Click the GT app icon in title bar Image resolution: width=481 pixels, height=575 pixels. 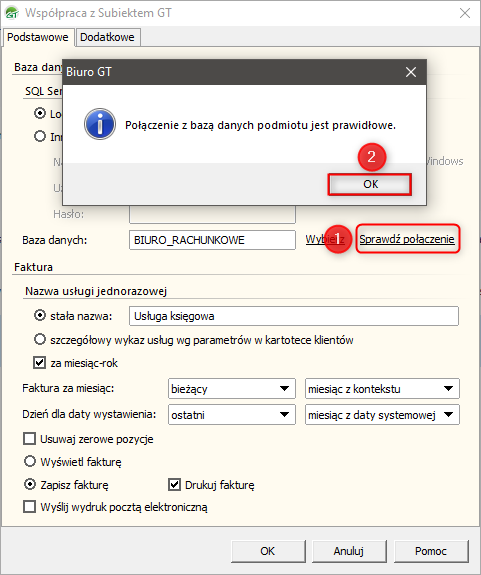[x=12, y=13]
